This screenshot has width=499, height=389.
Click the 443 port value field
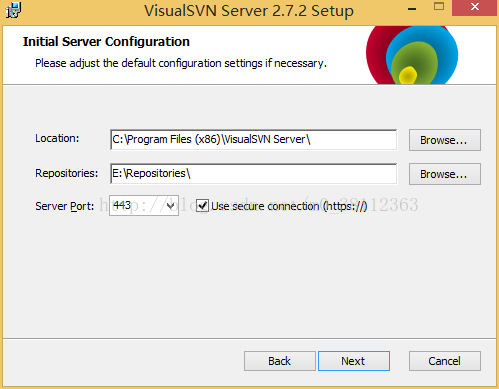click(137, 206)
